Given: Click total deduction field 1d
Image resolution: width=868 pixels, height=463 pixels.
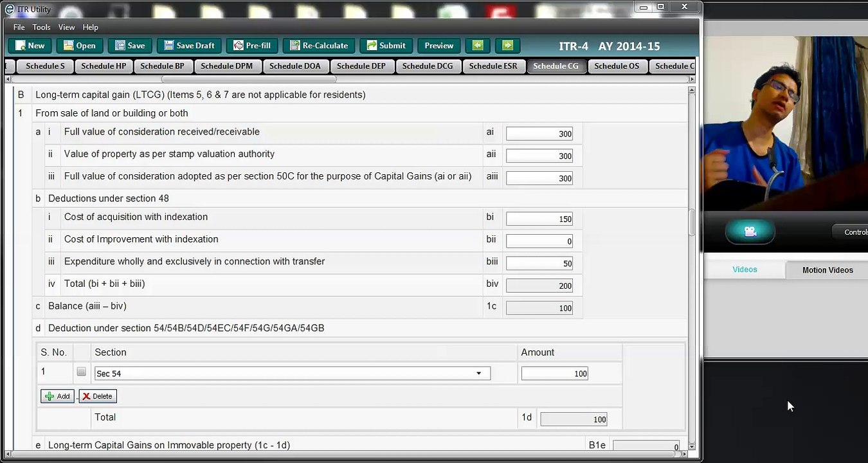Looking at the screenshot, I should [574, 419].
